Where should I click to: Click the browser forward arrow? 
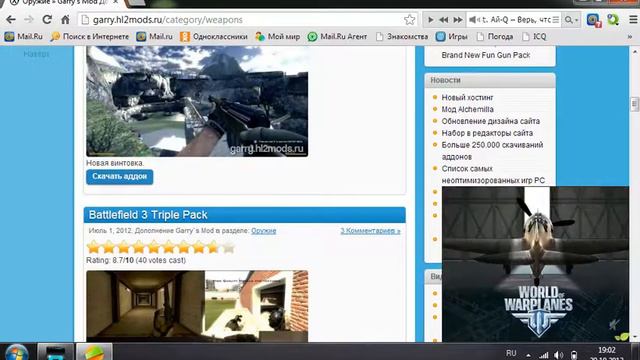pos(29,20)
